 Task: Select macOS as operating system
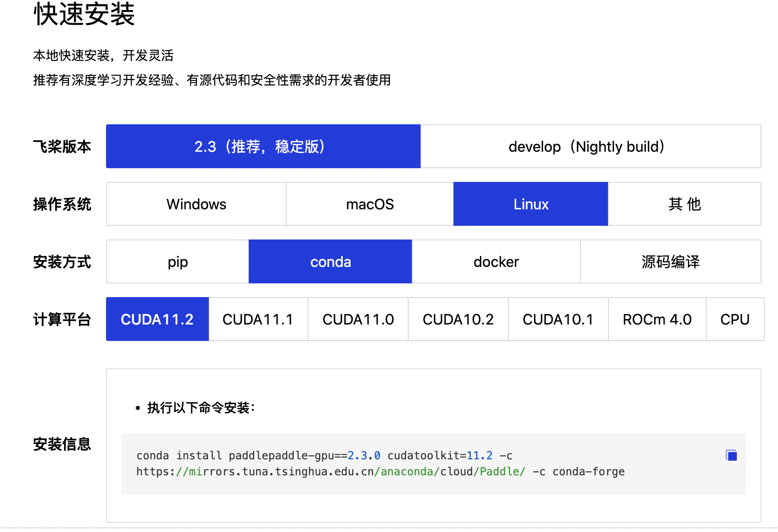tap(369, 204)
